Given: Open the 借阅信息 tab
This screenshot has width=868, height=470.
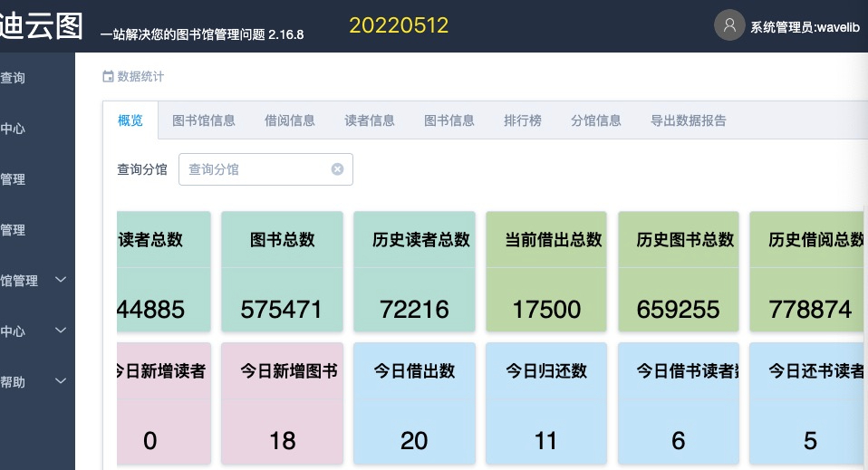Looking at the screenshot, I should pos(290,120).
